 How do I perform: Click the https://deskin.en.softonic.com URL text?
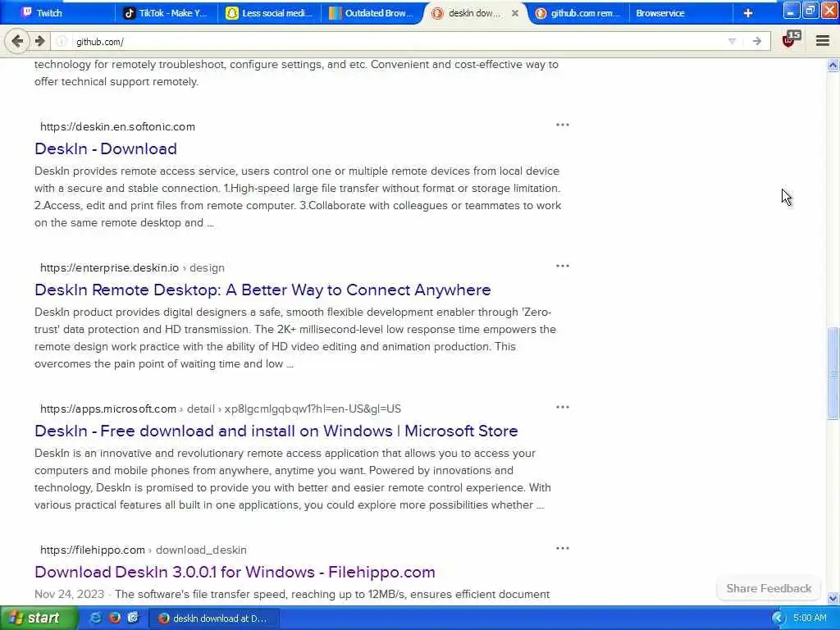(x=117, y=126)
